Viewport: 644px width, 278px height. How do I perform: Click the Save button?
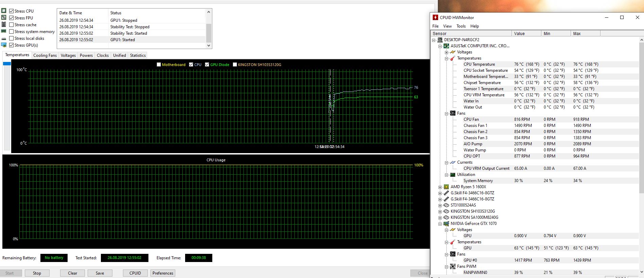(100, 273)
